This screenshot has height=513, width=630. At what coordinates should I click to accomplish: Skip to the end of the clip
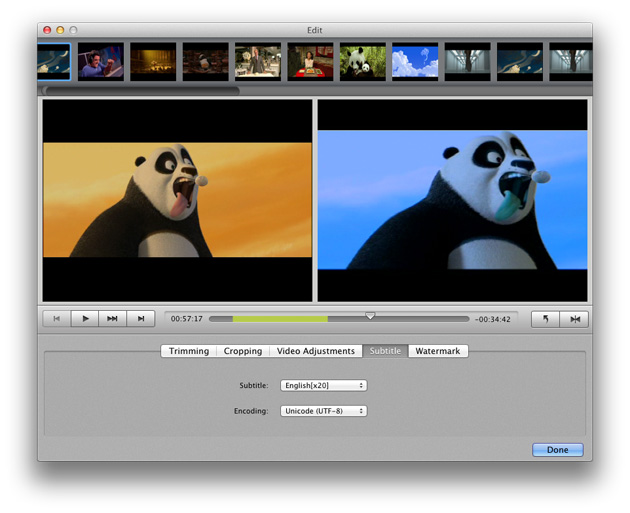pyautogui.click(x=141, y=319)
